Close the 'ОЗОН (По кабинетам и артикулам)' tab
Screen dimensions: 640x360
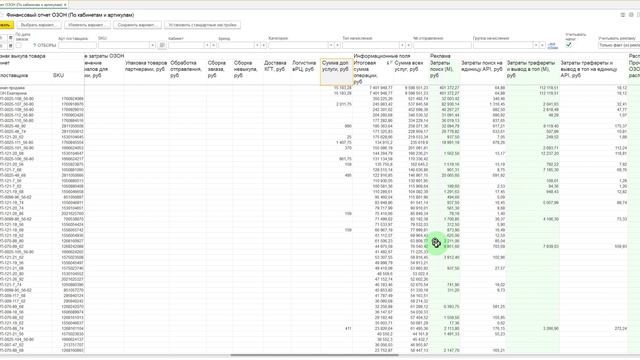[x=65, y=5]
